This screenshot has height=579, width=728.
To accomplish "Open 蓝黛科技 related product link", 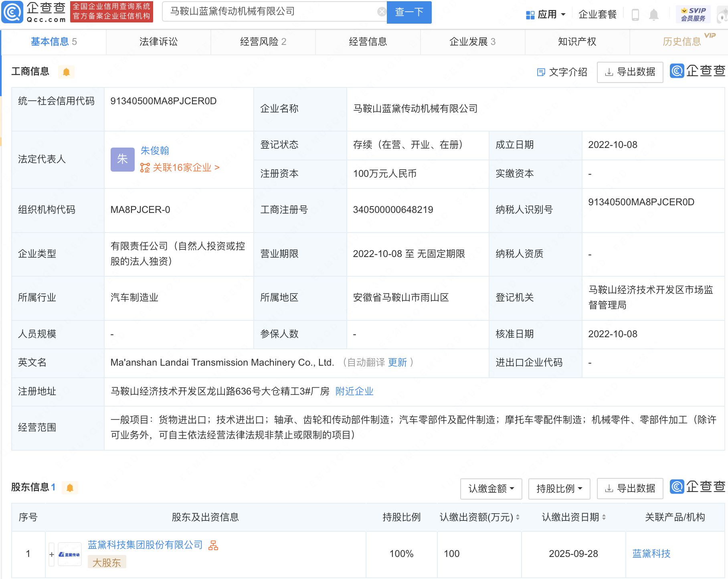I will [x=651, y=554].
